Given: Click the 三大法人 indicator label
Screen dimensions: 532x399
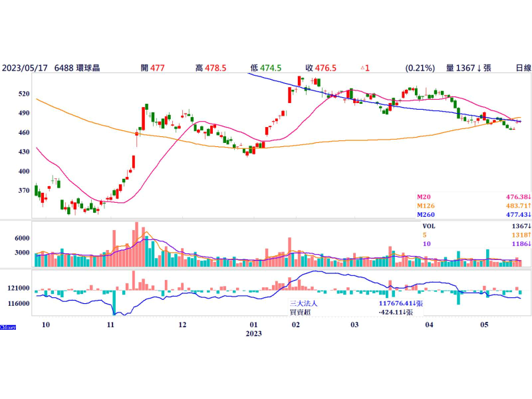Looking at the screenshot, I should 303,303.
